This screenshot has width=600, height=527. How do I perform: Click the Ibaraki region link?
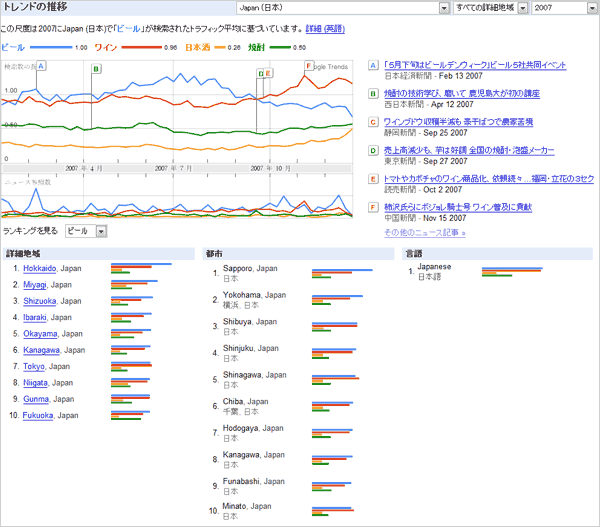pos(35,317)
